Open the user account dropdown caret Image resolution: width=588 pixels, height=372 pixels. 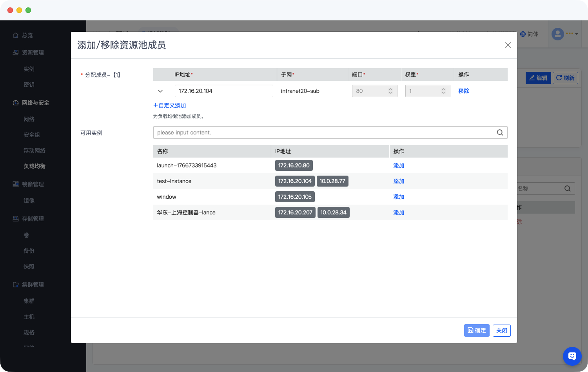[x=577, y=34]
